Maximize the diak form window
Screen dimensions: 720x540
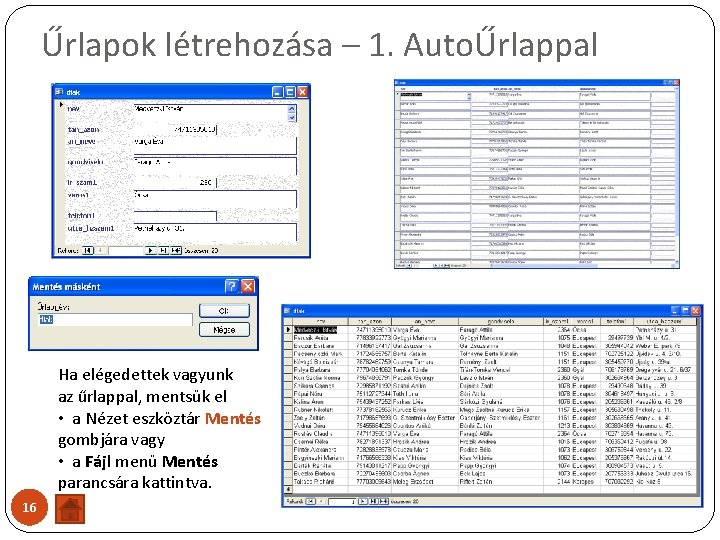click(290, 92)
